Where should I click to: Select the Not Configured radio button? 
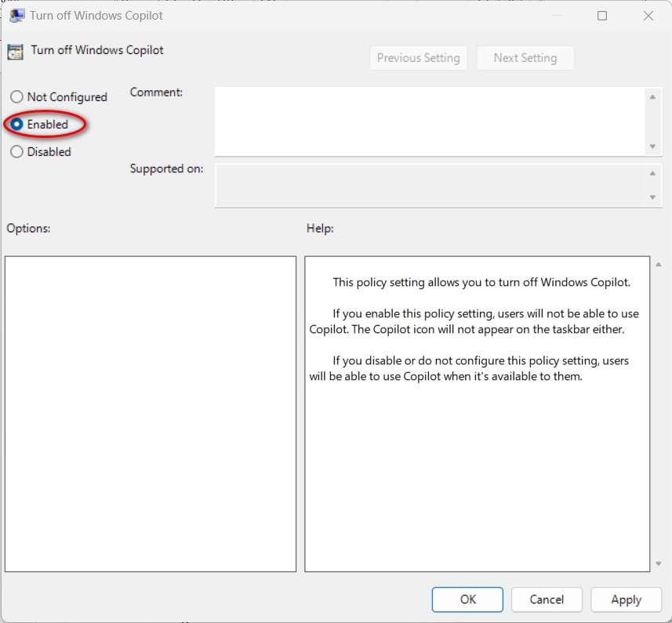pyautogui.click(x=16, y=97)
